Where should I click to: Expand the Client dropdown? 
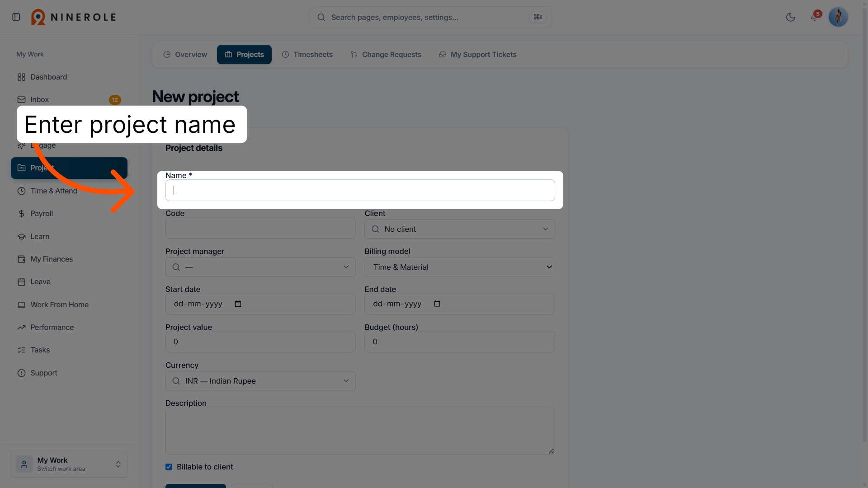[460, 230]
